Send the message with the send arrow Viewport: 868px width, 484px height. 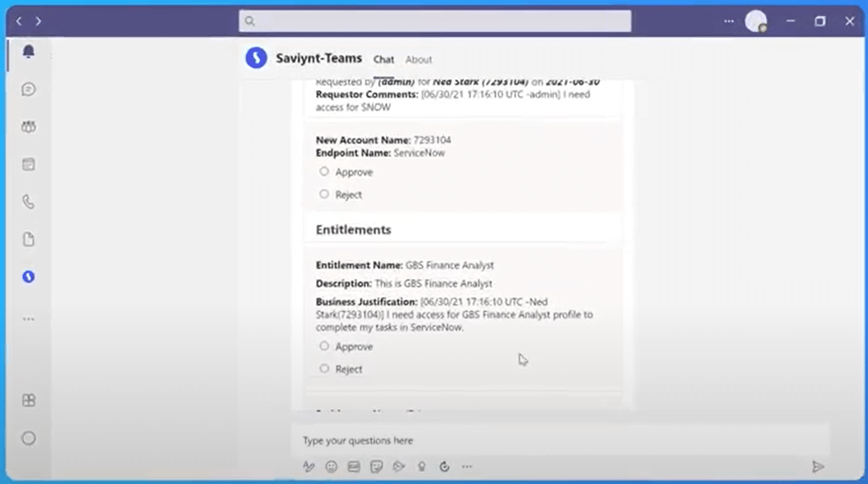[819, 466]
